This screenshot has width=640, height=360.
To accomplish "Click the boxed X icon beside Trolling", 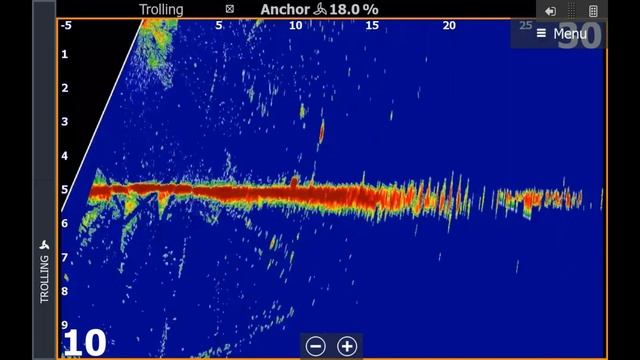I will click(230, 9).
